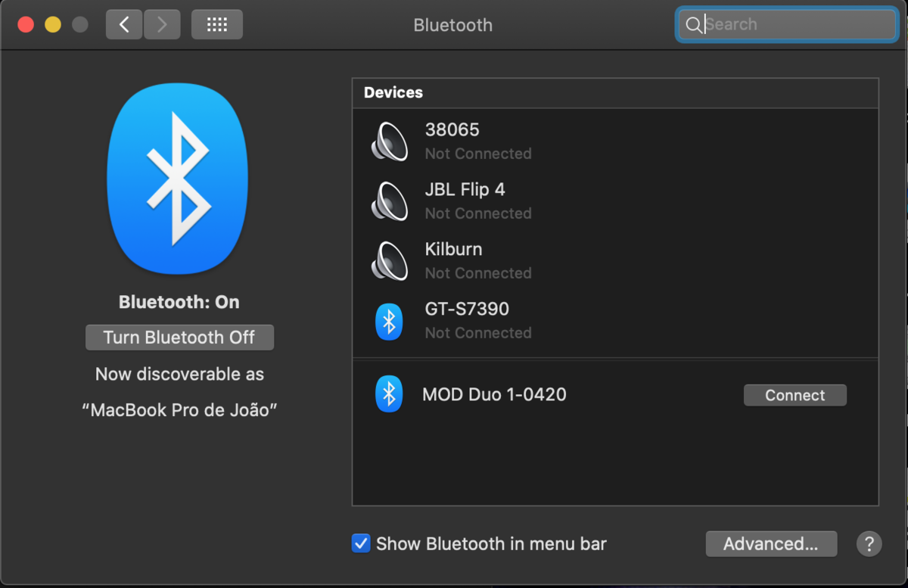Open the Show All preferences grid icon
This screenshot has height=588, width=908.
pyautogui.click(x=217, y=24)
